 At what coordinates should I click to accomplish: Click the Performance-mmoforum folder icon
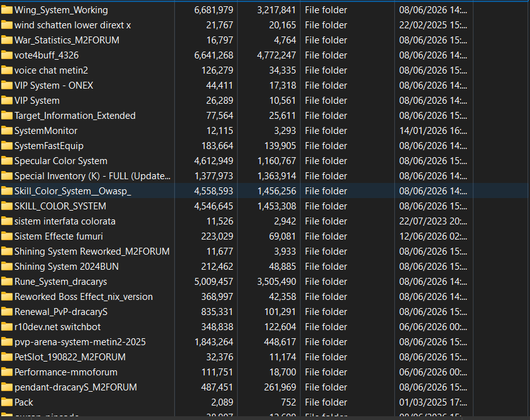pyautogui.click(x=7, y=372)
